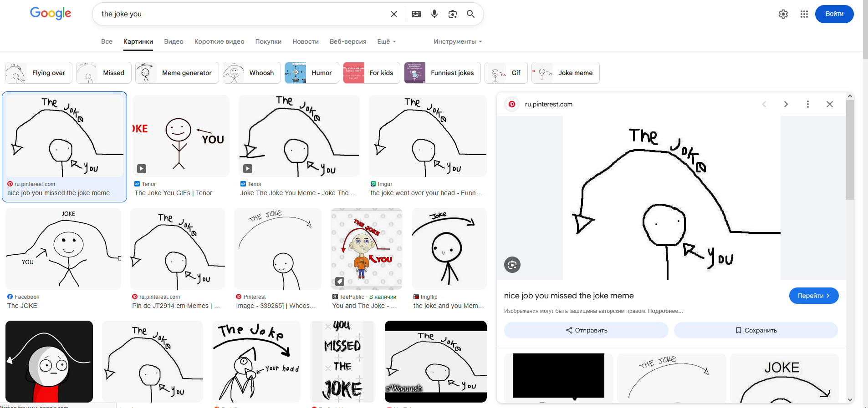Open the three-dot menu in preview panel
The height and width of the screenshot is (408, 868).
(x=808, y=104)
